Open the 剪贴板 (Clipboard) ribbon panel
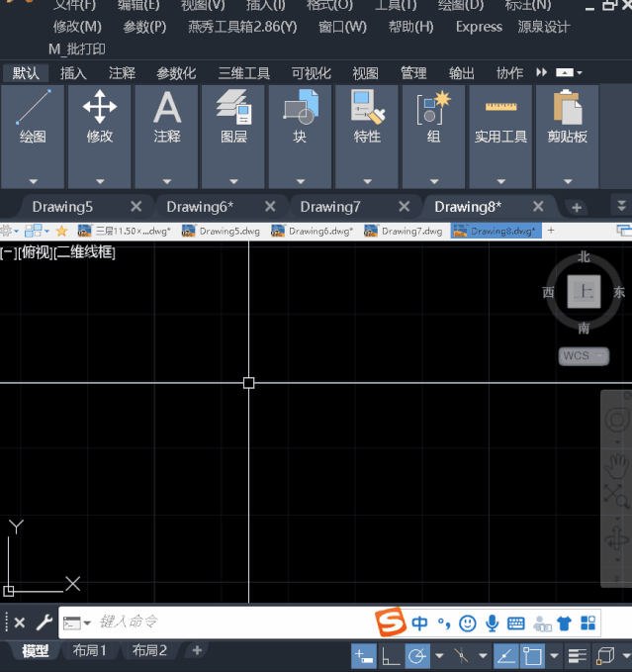632x672 pixels. pos(568,137)
